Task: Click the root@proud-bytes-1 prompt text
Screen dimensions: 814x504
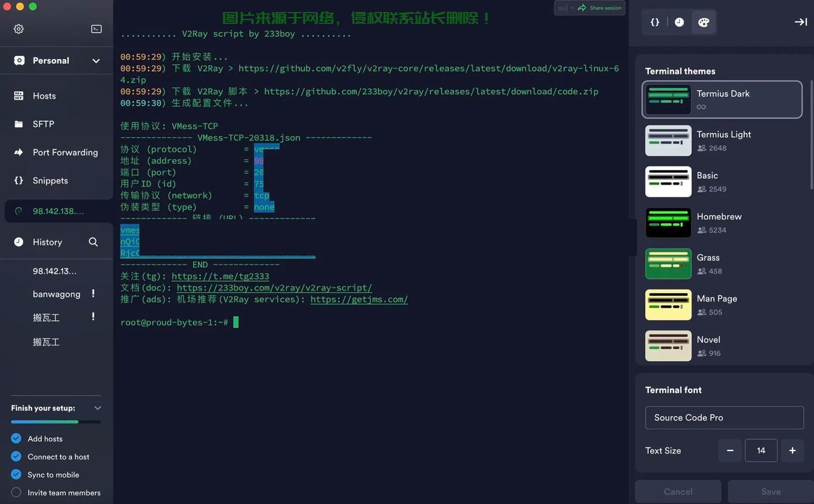Action: pyautogui.click(x=174, y=323)
